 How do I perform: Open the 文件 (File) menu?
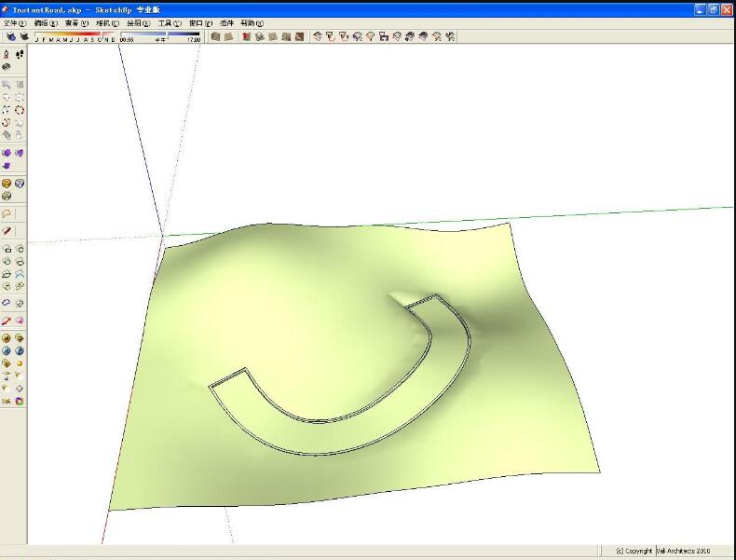[15, 23]
